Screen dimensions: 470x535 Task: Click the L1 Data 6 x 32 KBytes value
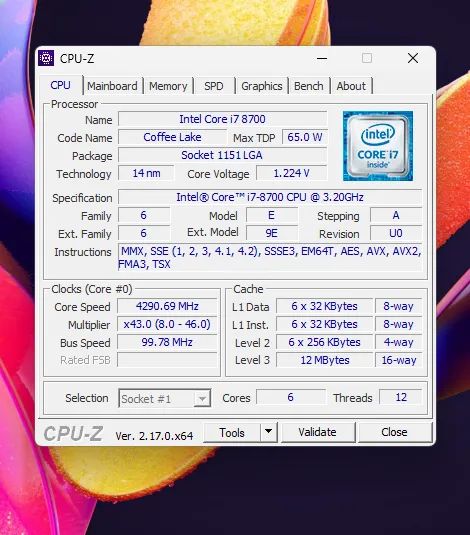(324, 306)
